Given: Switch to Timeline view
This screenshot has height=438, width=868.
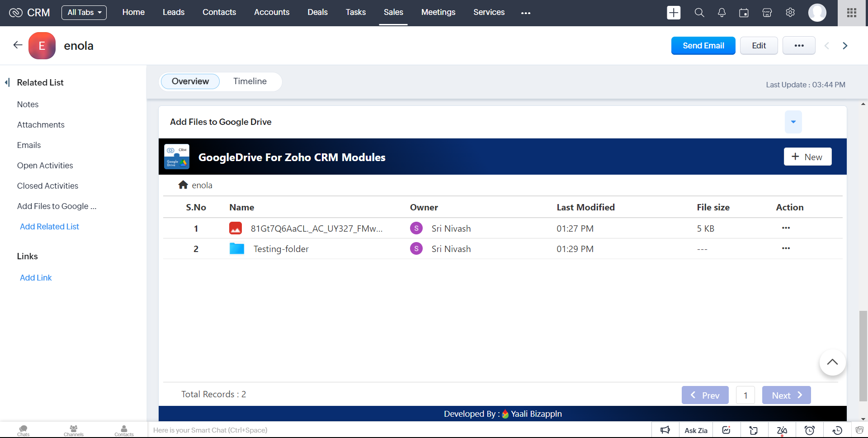Looking at the screenshot, I should pos(250,81).
